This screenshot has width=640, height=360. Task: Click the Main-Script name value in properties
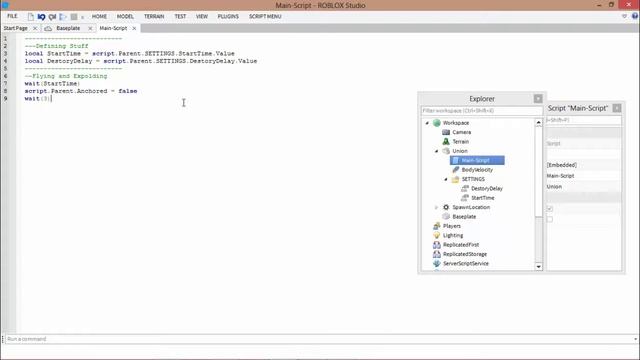pos(560,176)
